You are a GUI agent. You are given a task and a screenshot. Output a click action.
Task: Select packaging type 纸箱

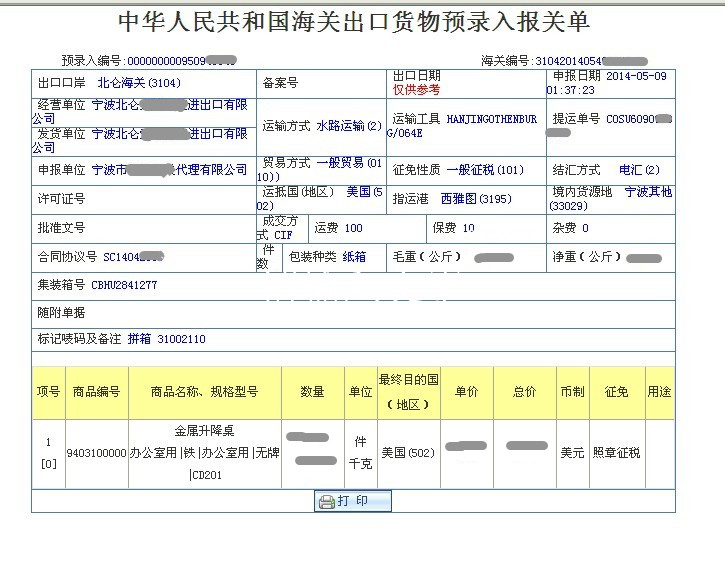pos(354,257)
